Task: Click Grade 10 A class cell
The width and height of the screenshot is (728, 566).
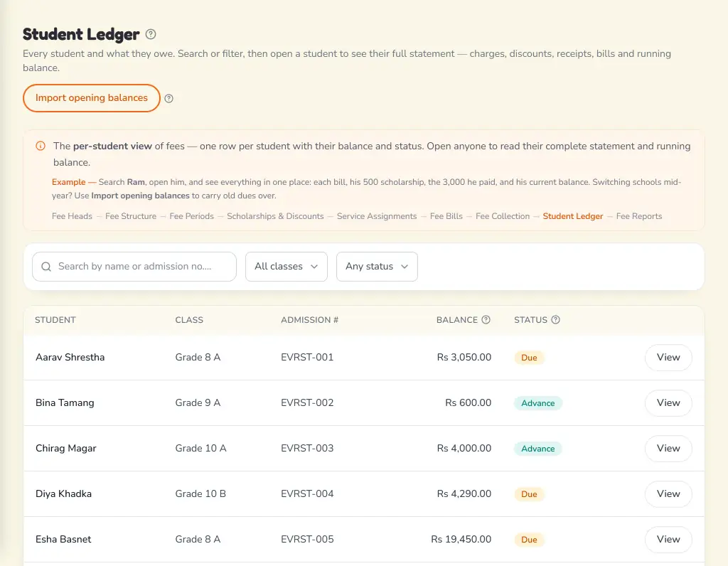Action: tap(200, 448)
